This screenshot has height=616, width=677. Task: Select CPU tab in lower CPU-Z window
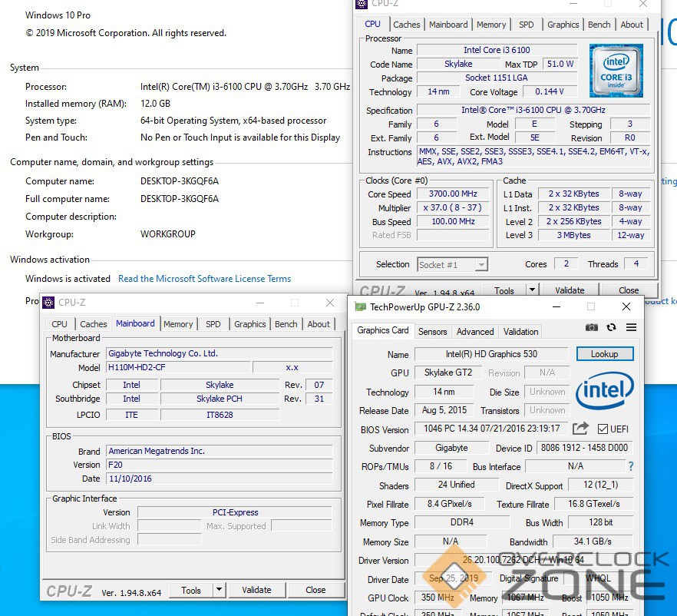[59, 324]
